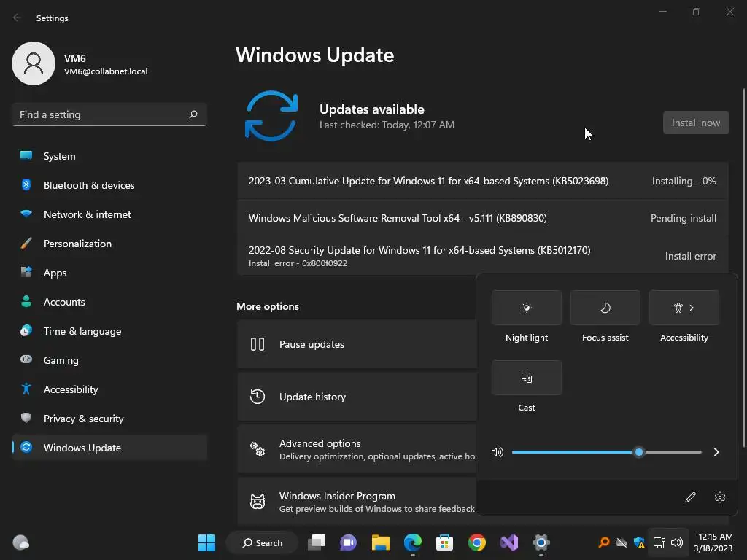Open Update history
Screen dimensions: 747x560
(x=356, y=397)
